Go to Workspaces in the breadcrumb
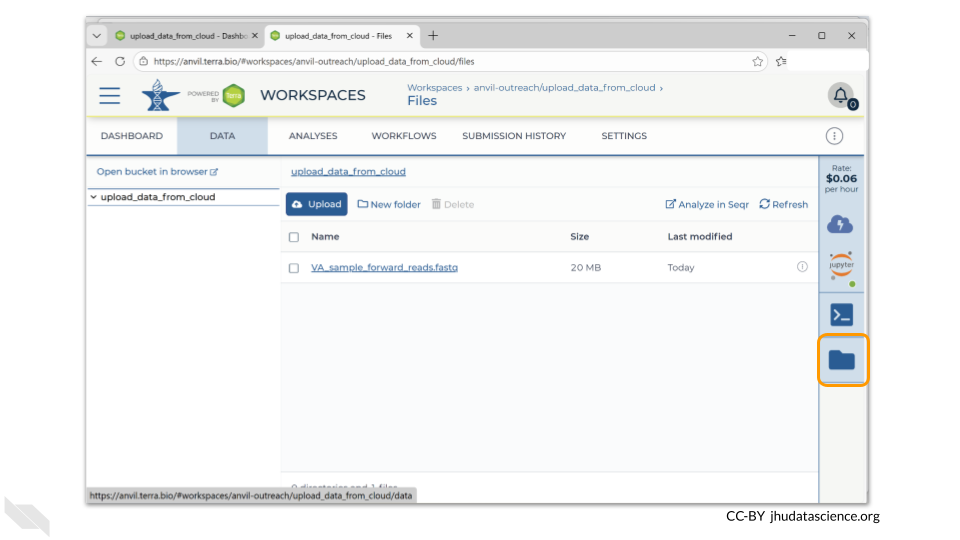 (x=435, y=88)
